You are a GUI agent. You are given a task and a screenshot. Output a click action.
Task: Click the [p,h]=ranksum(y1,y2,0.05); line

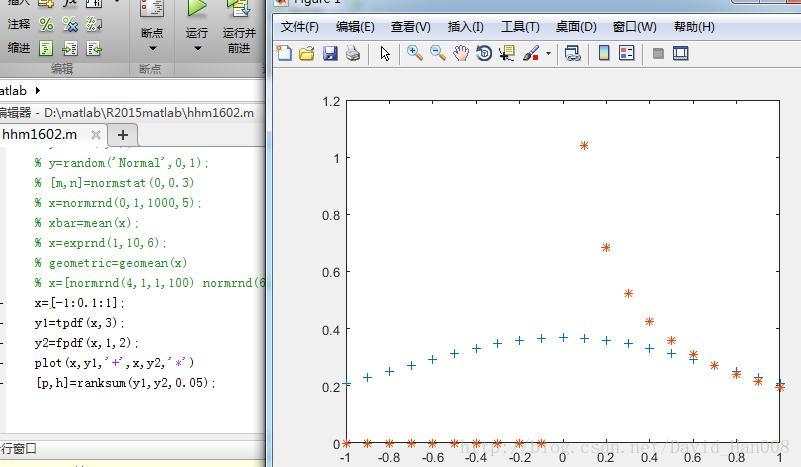(x=125, y=383)
